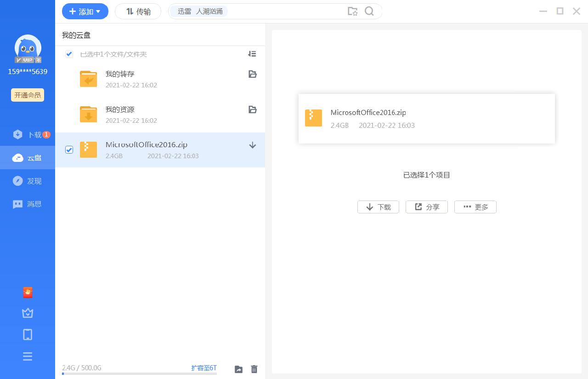Toggle the select-all files checkbox

[69, 54]
